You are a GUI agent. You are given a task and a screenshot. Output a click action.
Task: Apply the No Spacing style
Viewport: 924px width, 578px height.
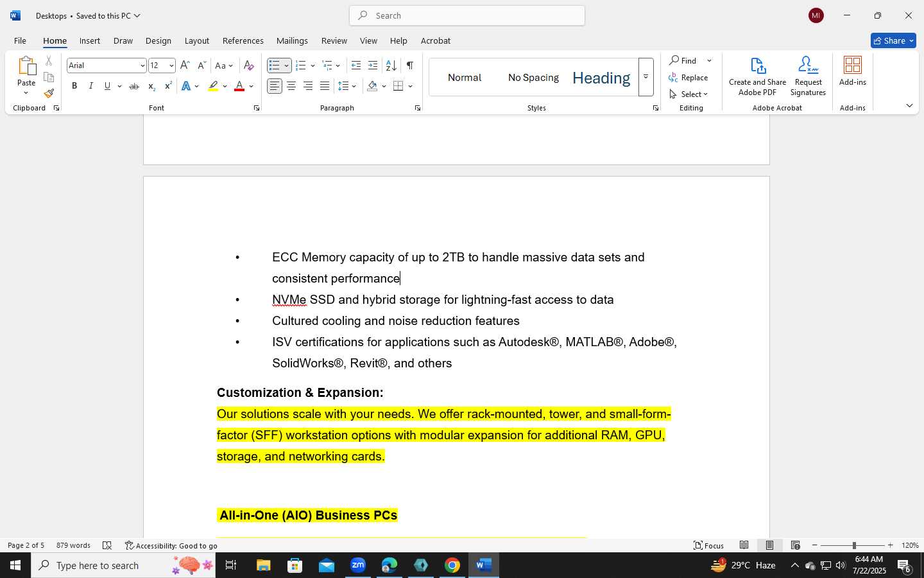533,78
